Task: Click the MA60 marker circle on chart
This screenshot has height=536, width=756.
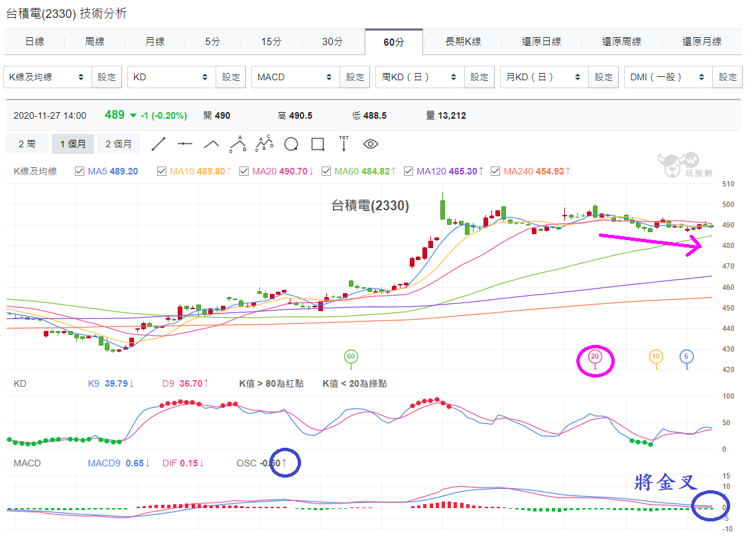Action: (351, 356)
